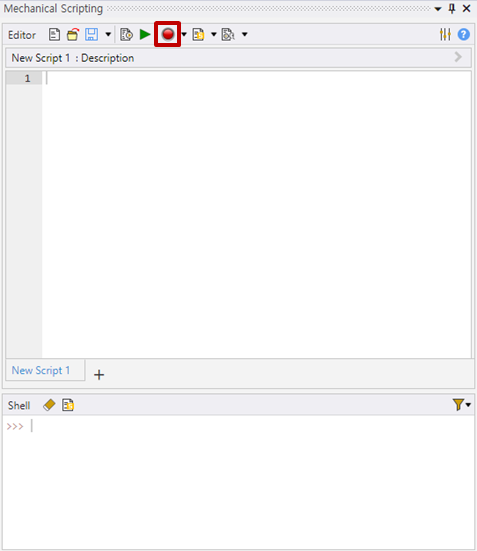Expand the snippets dropdown arrow
This screenshot has width=477, height=551.
click(x=213, y=34)
